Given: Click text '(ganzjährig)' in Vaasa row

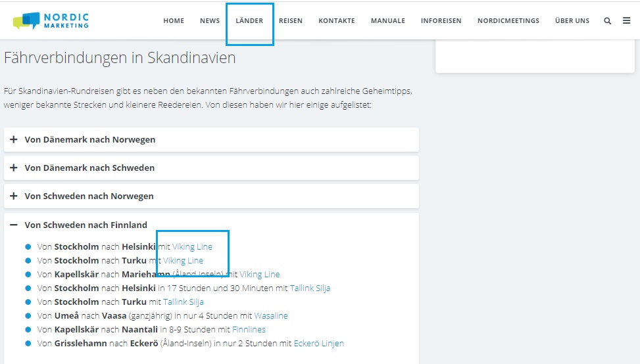Looking at the screenshot, I should pos(150,316).
